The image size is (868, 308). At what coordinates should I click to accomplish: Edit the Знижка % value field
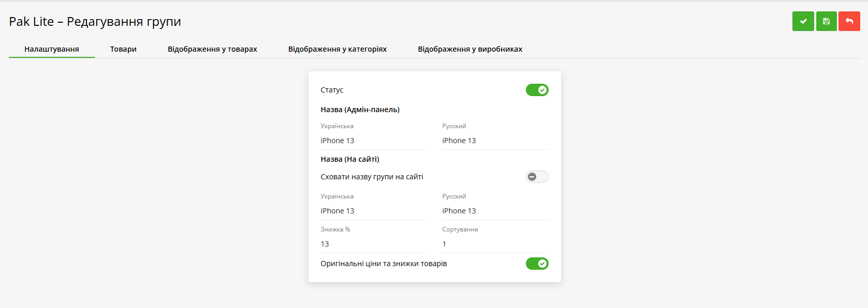click(x=373, y=243)
